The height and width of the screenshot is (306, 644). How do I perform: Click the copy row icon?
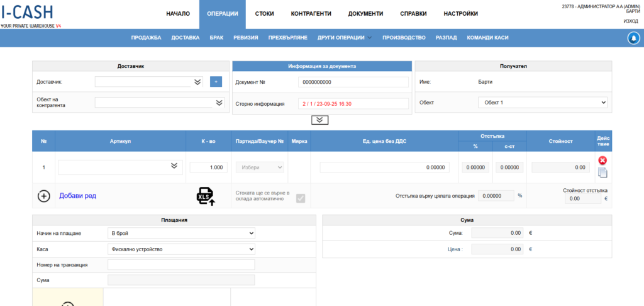coord(602,173)
